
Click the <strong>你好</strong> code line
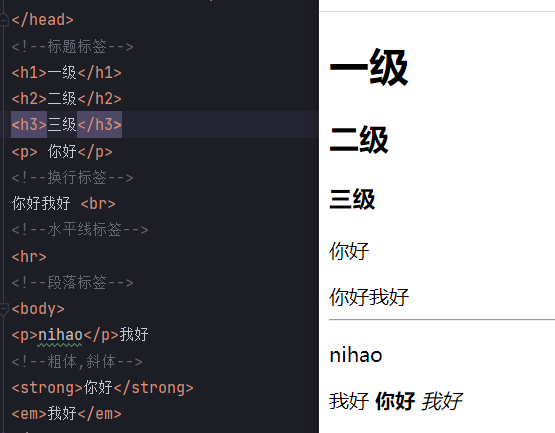tap(103, 388)
